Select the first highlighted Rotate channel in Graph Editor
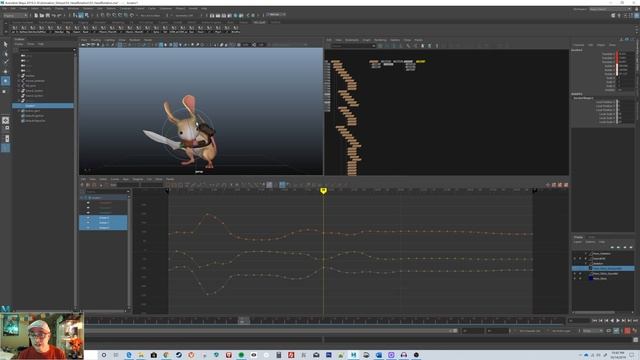 103,218
